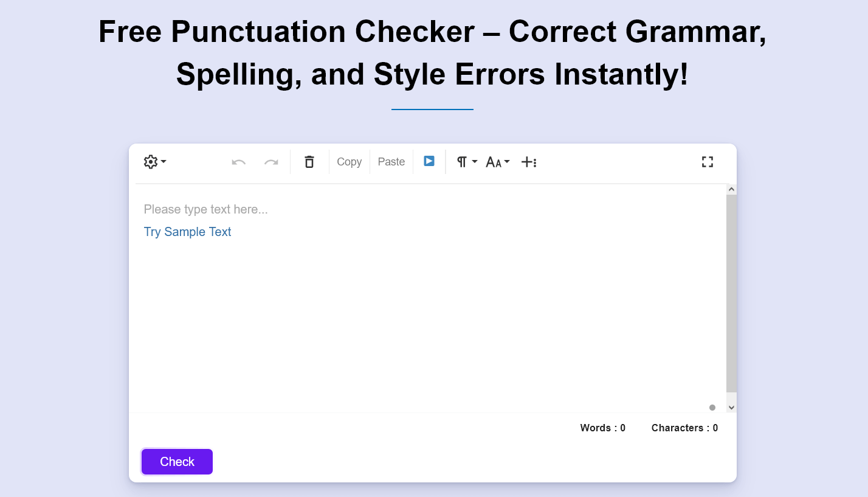
Task: Click the plus more-options icon
Action: [529, 162]
